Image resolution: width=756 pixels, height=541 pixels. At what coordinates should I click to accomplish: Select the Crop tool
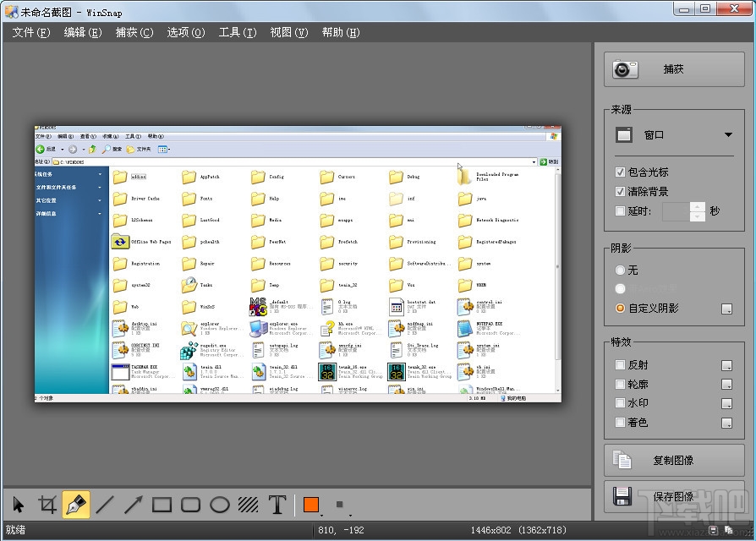tap(47, 505)
